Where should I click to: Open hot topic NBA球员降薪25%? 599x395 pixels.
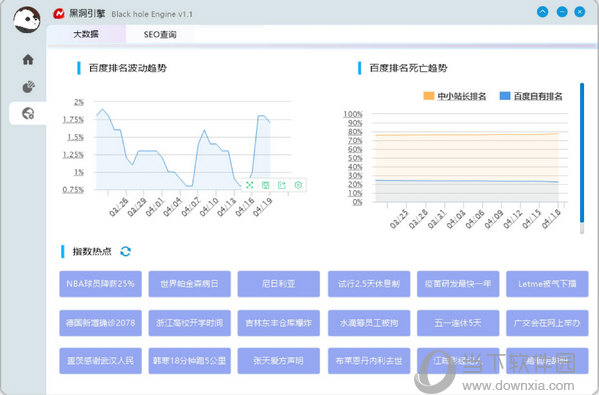point(100,284)
